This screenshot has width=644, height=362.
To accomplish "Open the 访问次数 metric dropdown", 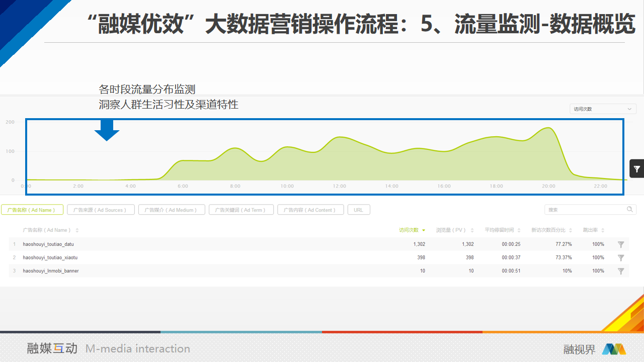I will [x=602, y=109].
